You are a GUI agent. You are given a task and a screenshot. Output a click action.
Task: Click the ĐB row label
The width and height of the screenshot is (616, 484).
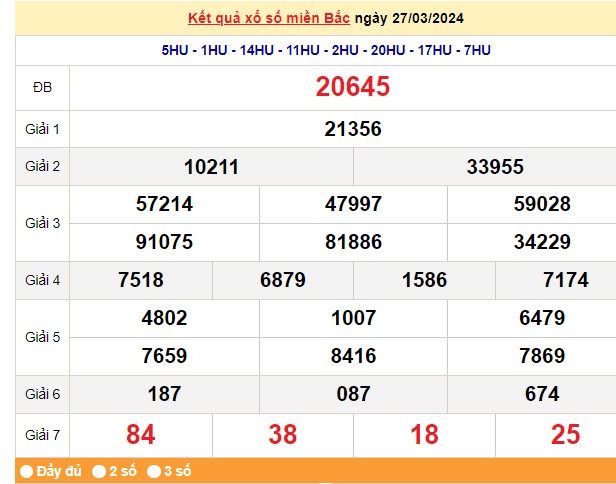pyautogui.click(x=42, y=88)
